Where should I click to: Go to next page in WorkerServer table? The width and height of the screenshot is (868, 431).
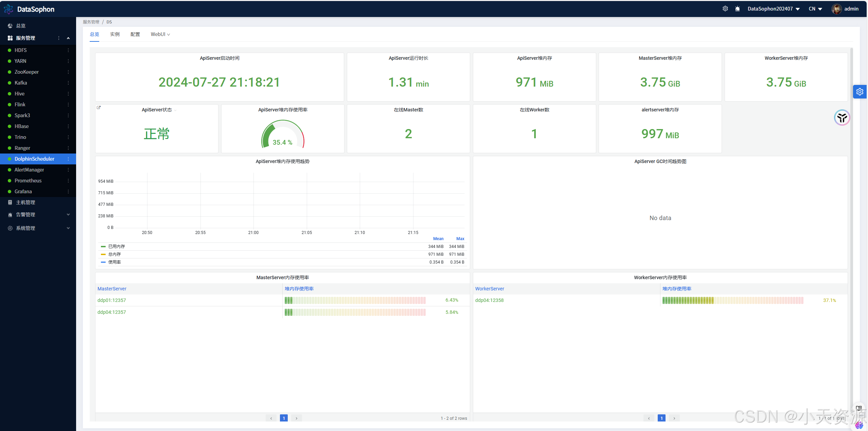point(674,418)
